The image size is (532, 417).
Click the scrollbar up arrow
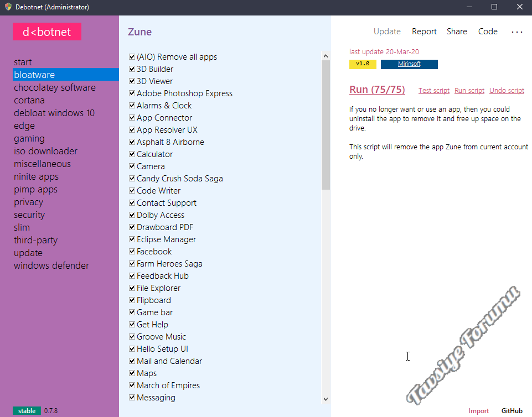click(x=326, y=56)
